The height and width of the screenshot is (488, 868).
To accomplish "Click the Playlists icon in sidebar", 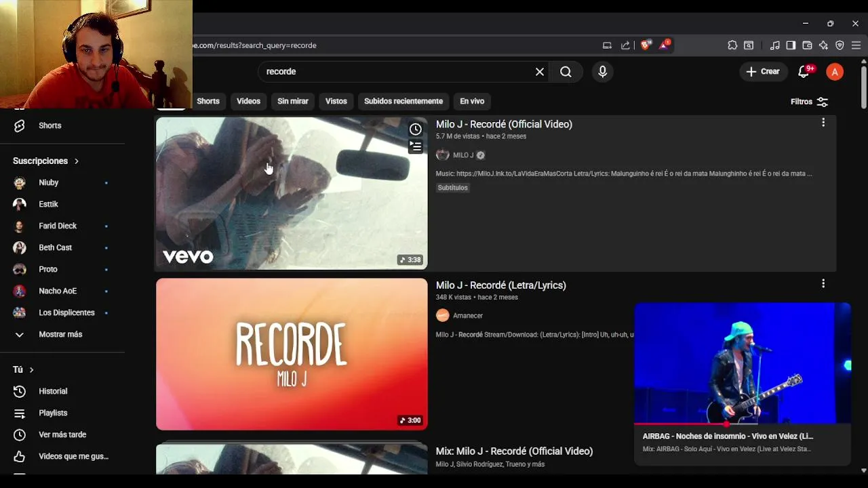I will pos(20,413).
